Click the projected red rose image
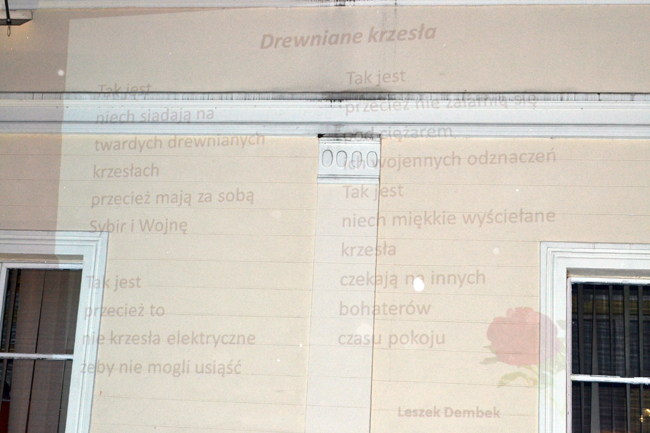The image size is (650, 433). (523, 346)
